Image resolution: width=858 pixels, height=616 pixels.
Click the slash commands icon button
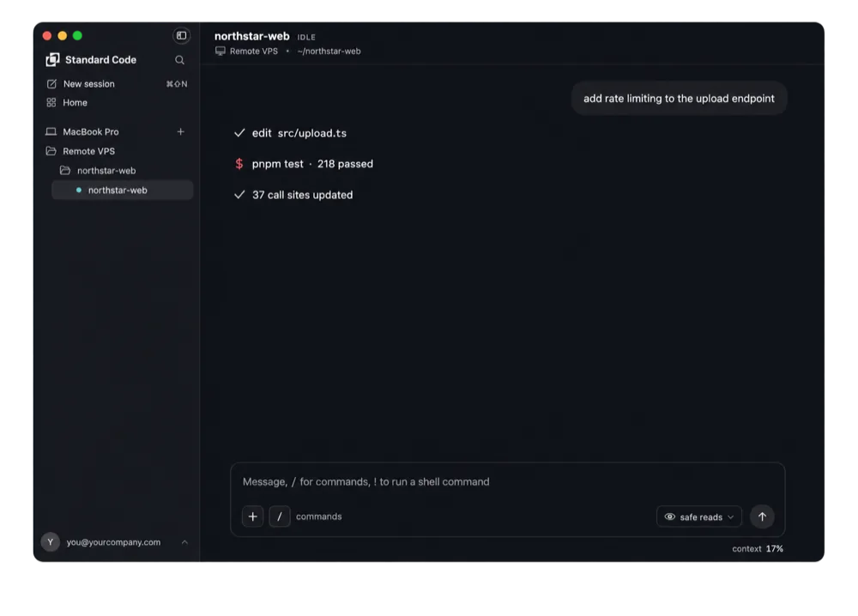[280, 516]
